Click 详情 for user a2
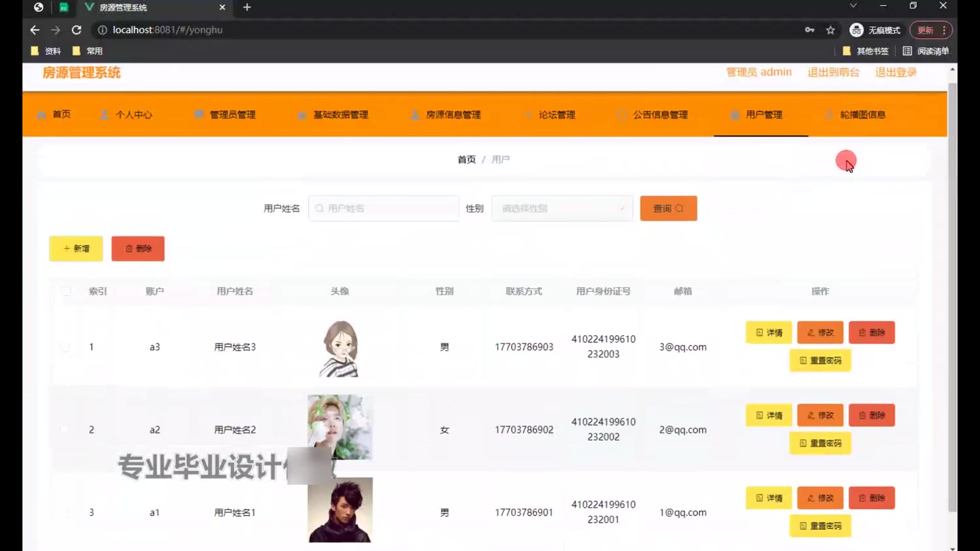The height and width of the screenshot is (551, 980). pos(769,415)
